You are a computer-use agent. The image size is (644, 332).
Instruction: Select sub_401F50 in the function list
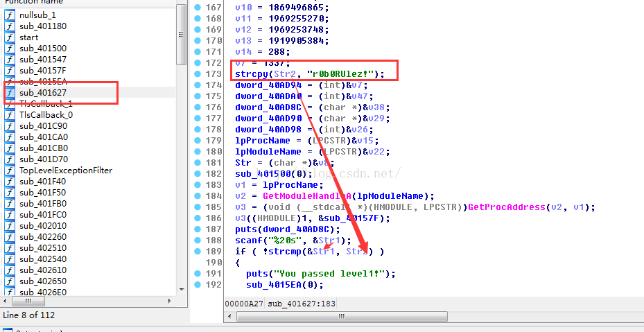pyautogui.click(x=43, y=193)
